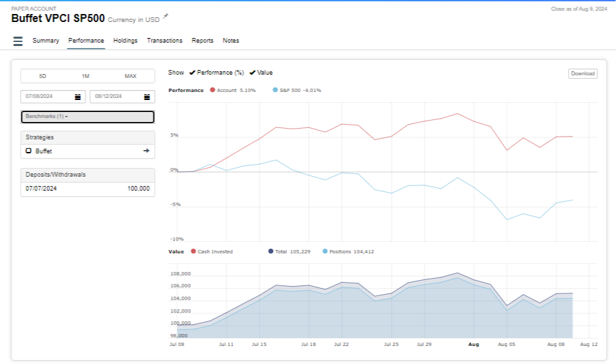
Task: Click the arrow icon in Buffet strategy row
Action: (x=146, y=151)
